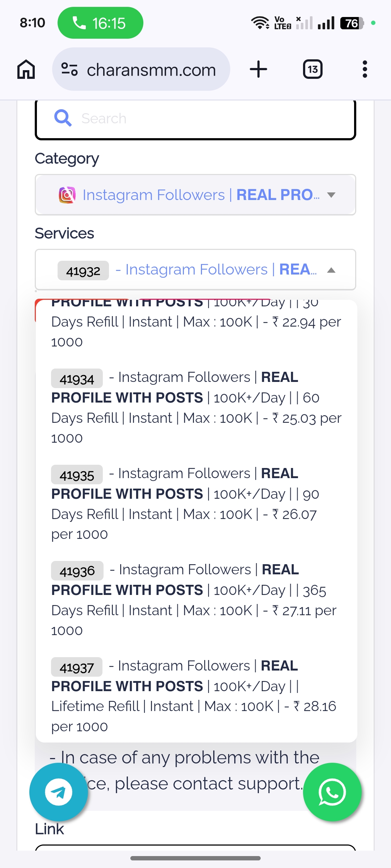The image size is (391, 868).
Task: Tap the charansmm.com address bar
Action: (151, 69)
